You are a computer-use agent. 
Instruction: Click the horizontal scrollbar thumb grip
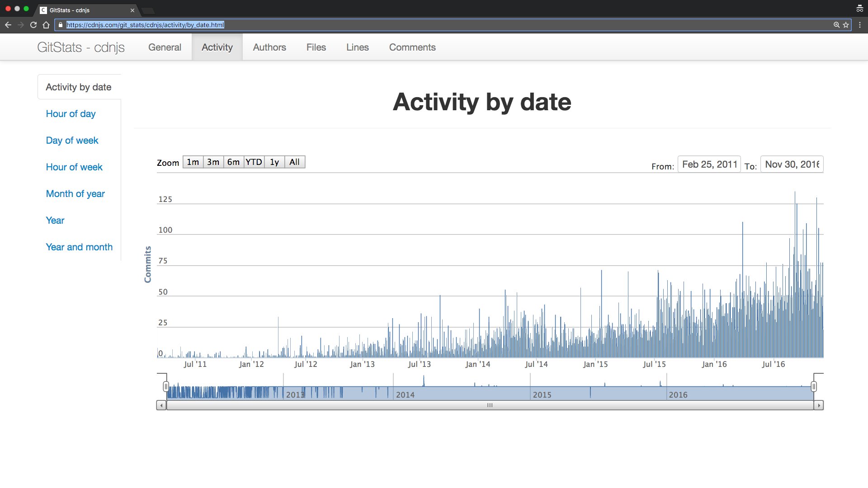click(x=490, y=405)
